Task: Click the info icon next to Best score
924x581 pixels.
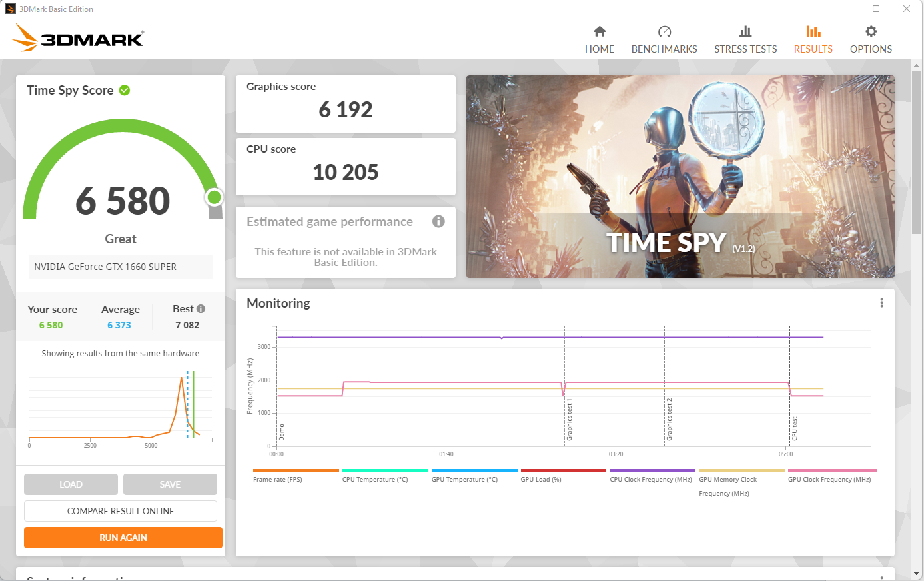Action: (201, 308)
